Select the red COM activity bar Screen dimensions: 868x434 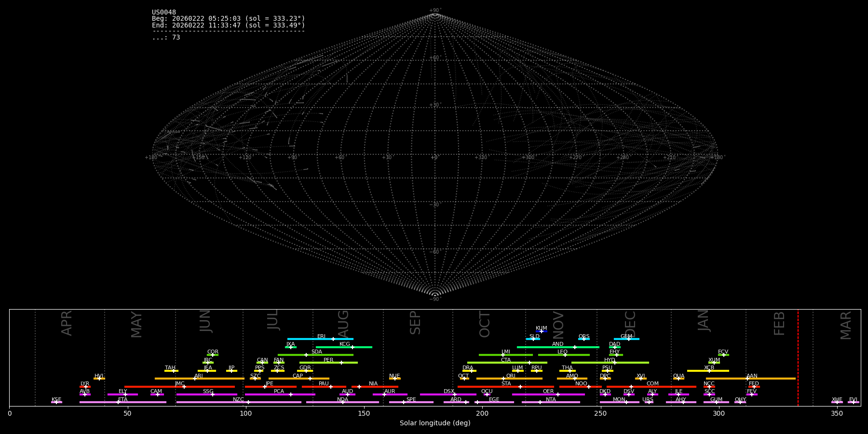point(651,387)
